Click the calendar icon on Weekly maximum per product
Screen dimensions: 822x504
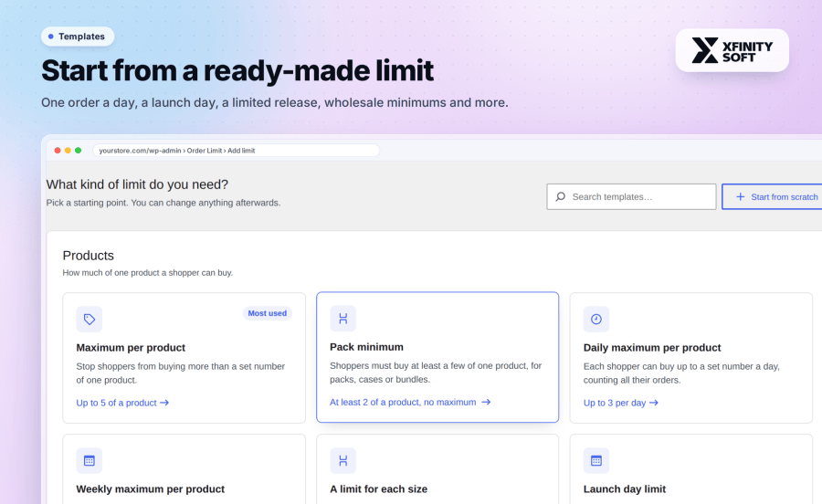click(x=90, y=460)
